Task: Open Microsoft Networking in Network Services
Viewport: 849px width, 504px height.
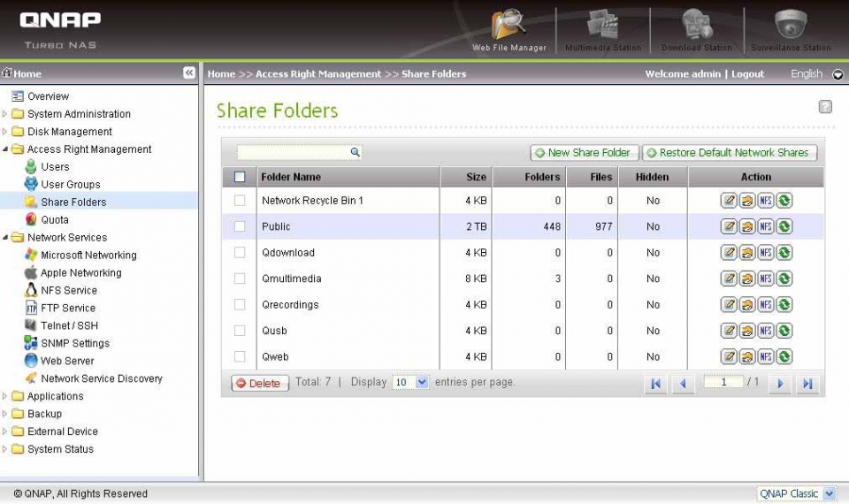Action: point(88,256)
